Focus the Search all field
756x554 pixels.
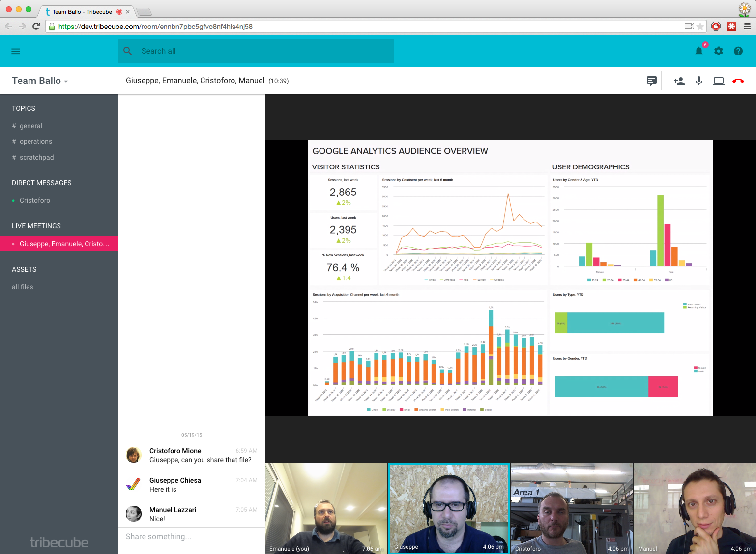click(x=256, y=51)
